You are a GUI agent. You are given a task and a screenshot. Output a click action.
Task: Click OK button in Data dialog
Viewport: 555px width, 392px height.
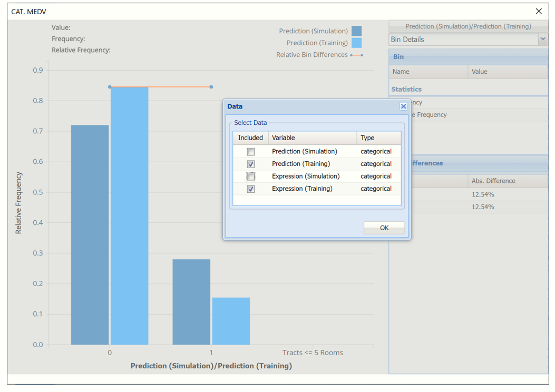coord(384,228)
